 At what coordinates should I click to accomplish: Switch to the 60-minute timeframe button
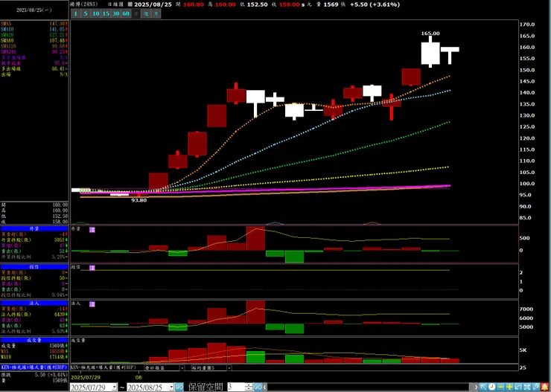[x=126, y=14]
